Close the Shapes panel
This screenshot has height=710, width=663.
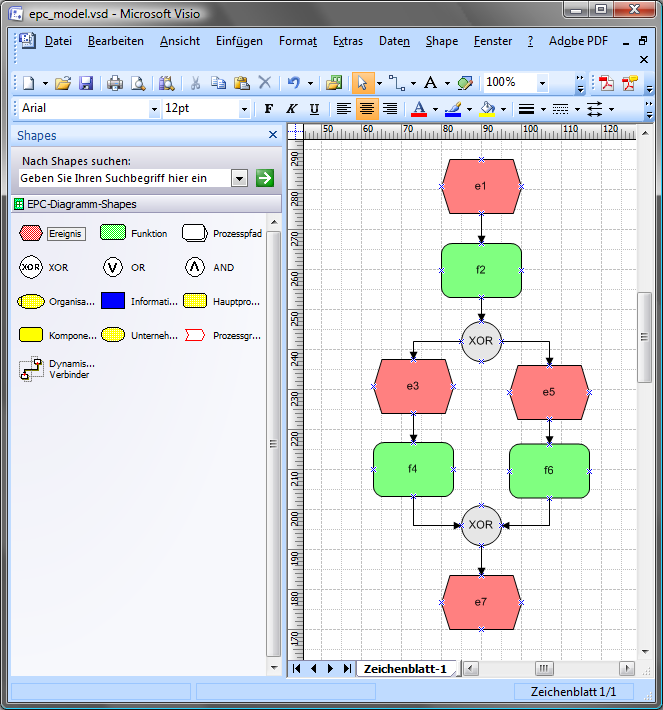pos(273,134)
